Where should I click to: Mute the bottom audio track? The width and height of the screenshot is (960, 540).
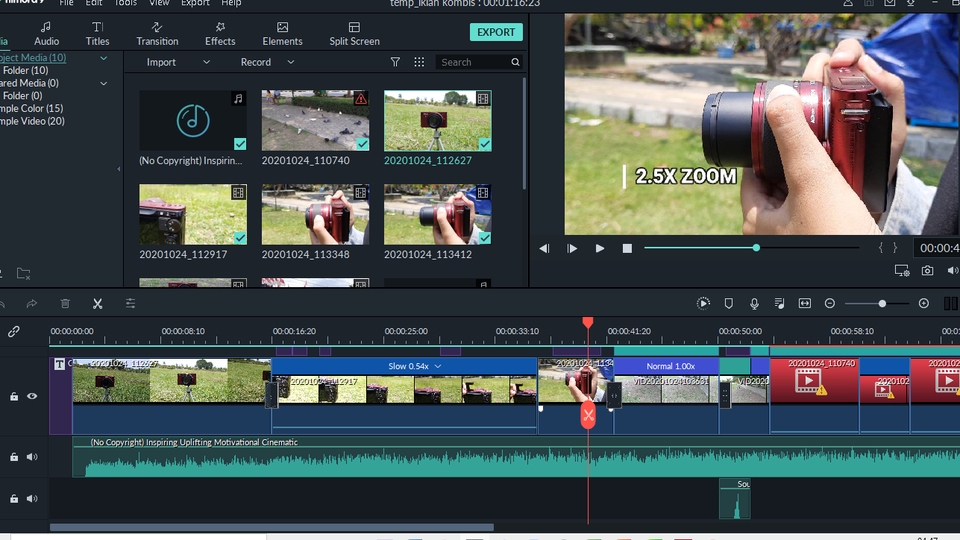[32, 498]
